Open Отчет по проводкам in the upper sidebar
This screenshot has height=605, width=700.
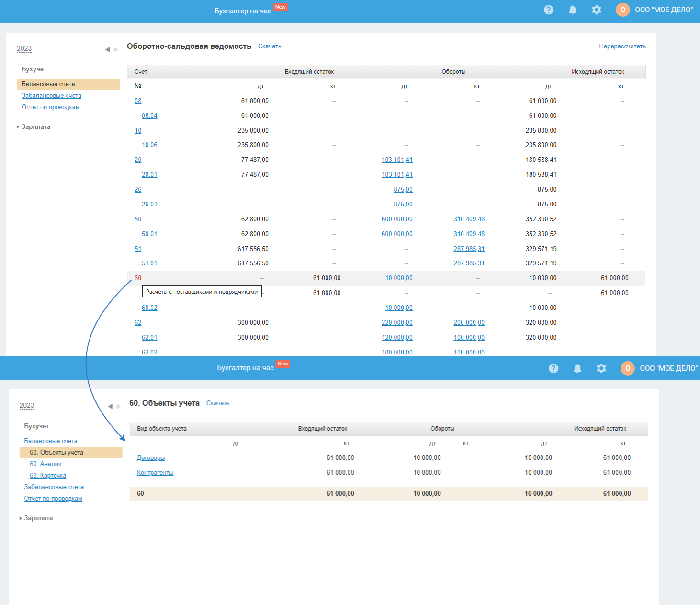(x=51, y=107)
